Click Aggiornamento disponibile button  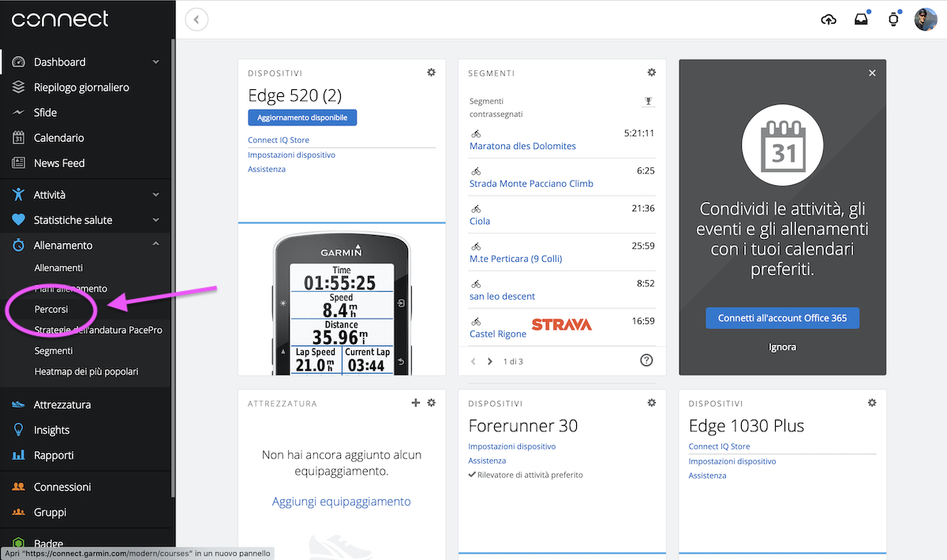(302, 118)
